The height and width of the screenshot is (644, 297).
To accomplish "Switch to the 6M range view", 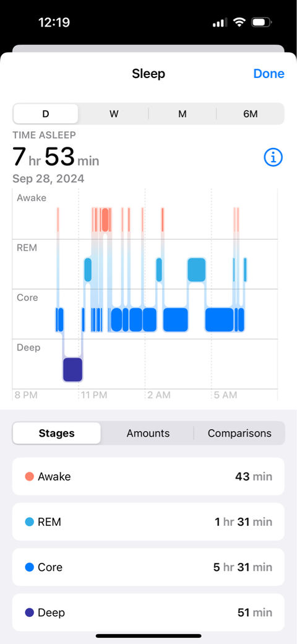I will tap(250, 114).
